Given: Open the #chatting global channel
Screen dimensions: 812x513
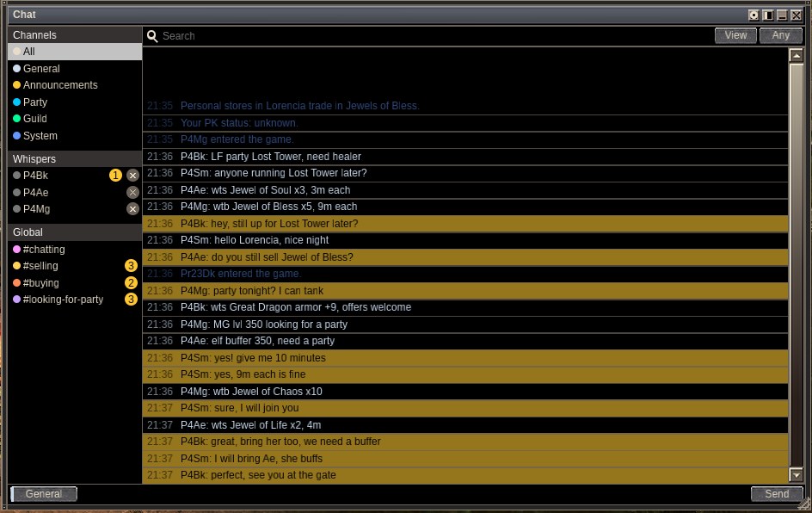Looking at the screenshot, I should point(75,250).
